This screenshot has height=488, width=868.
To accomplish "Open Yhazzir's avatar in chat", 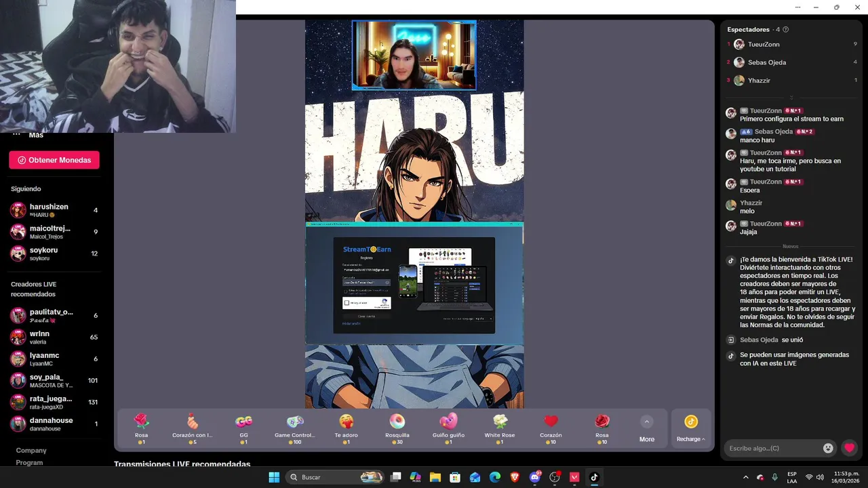I will point(731,205).
